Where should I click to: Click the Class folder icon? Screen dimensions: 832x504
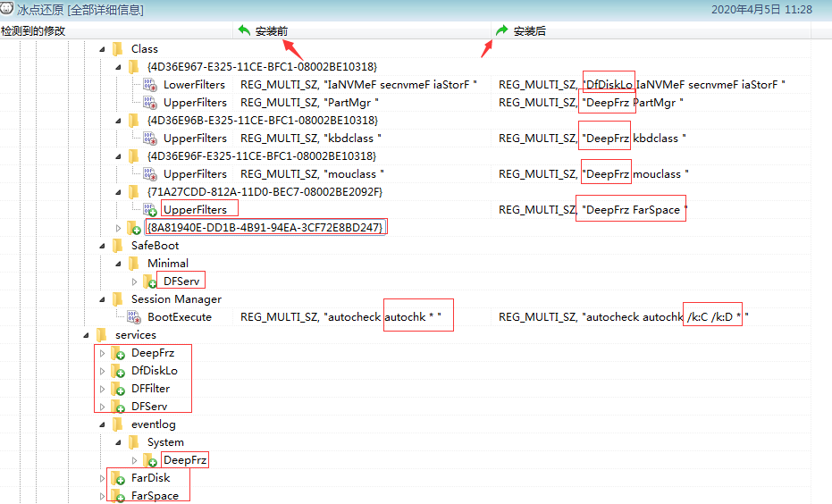pos(118,49)
